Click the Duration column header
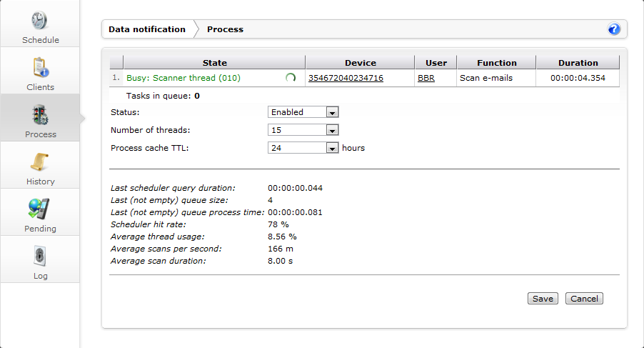Image resolution: width=644 pixels, height=348 pixels. (x=578, y=63)
